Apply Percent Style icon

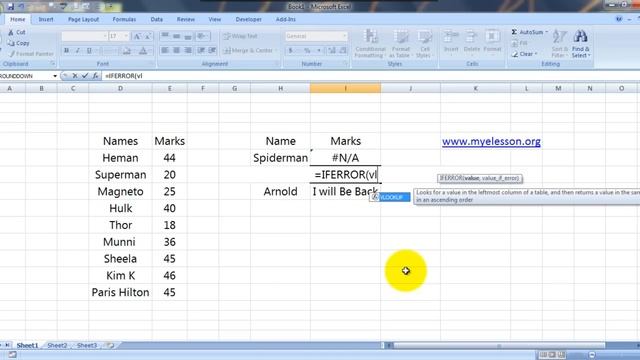click(x=307, y=51)
